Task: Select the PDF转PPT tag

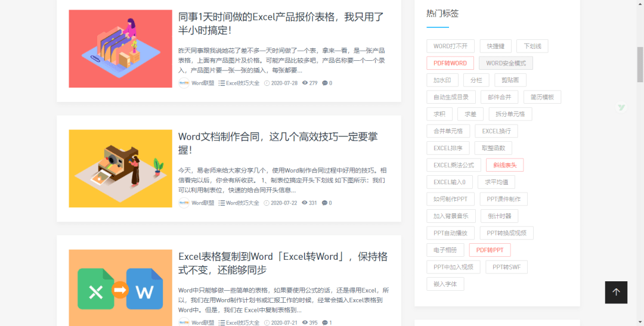Action: click(490, 250)
